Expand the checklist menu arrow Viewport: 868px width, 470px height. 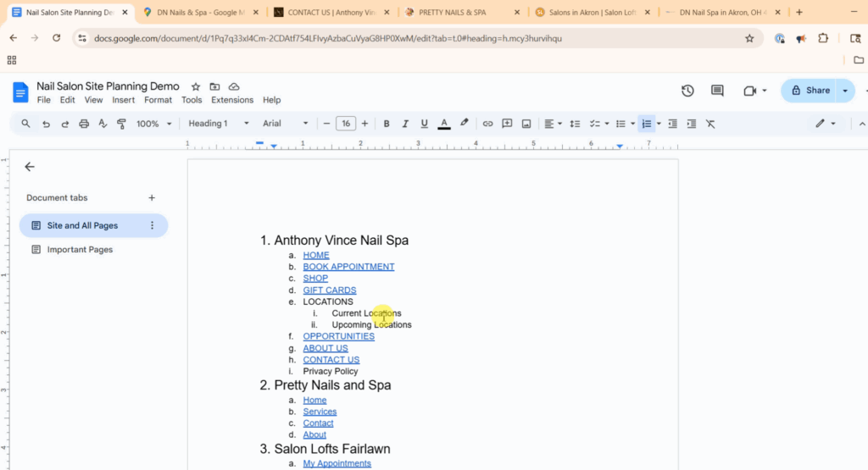[607, 124]
